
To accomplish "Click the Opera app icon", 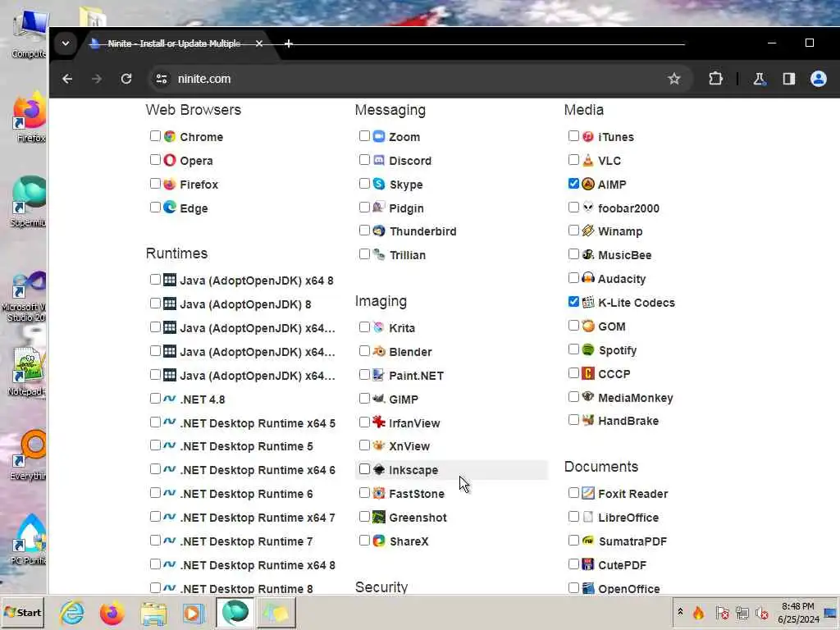I will tap(170, 160).
